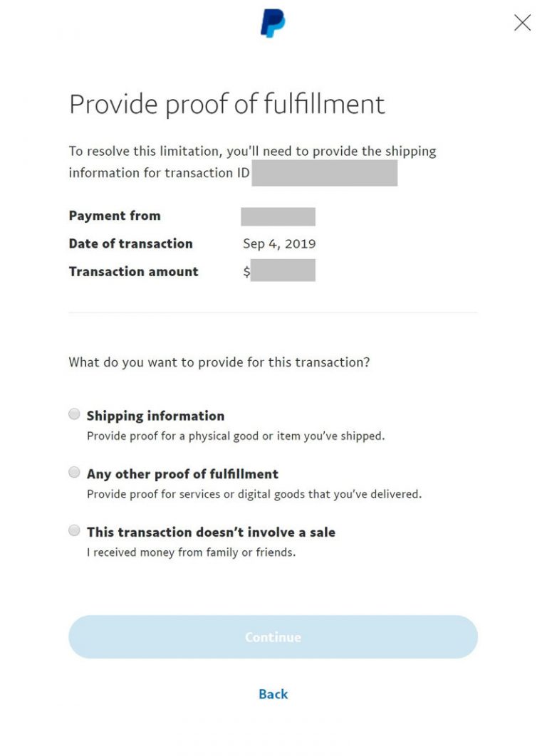Click the Provide proof of fulfillment heading
547x756 pixels.
tap(226, 104)
